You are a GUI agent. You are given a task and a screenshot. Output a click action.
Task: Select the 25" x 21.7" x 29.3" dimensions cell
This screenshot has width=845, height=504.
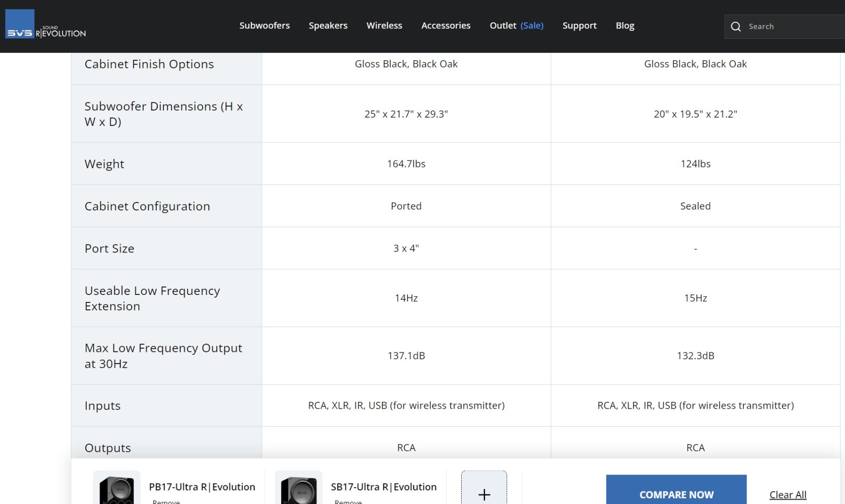[x=406, y=114]
